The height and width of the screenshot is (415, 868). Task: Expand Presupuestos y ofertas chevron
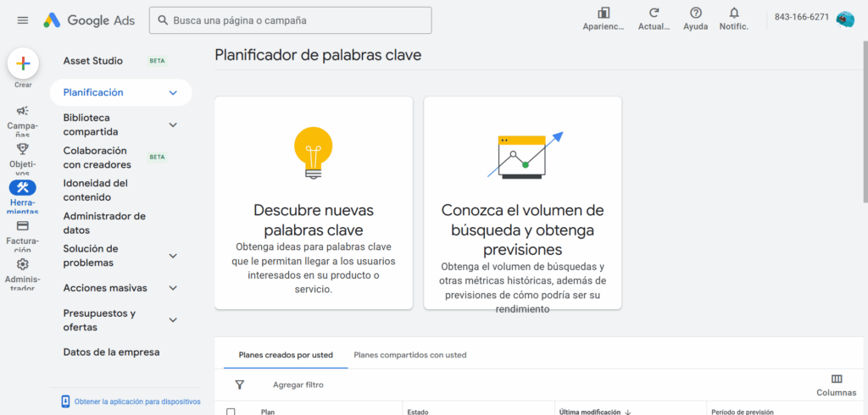coord(173,320)
